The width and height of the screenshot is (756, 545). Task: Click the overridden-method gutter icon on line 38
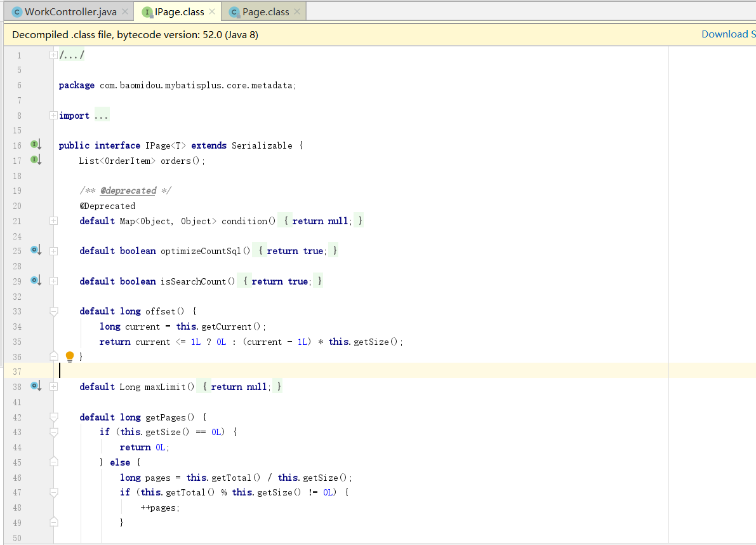point(36,386)
